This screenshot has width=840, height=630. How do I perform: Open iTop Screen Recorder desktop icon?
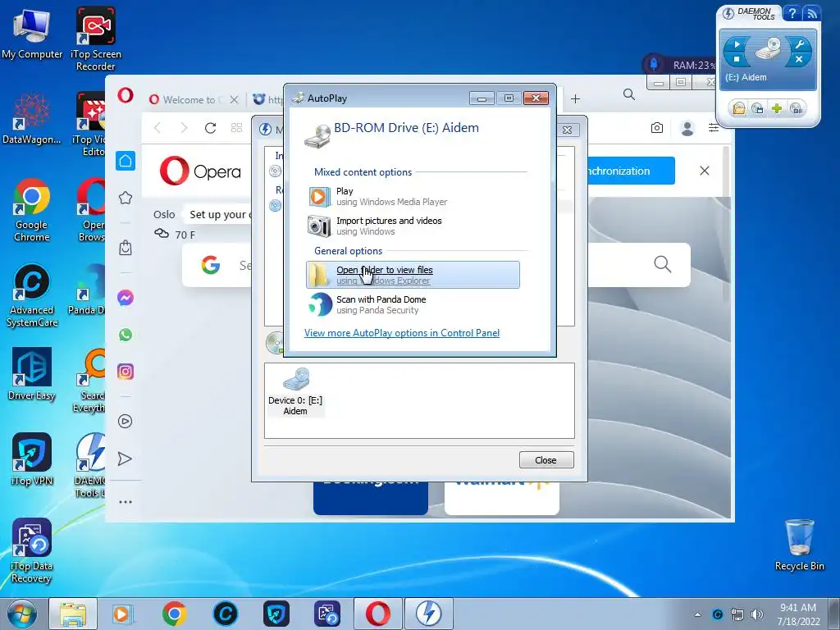pos(95,39)
